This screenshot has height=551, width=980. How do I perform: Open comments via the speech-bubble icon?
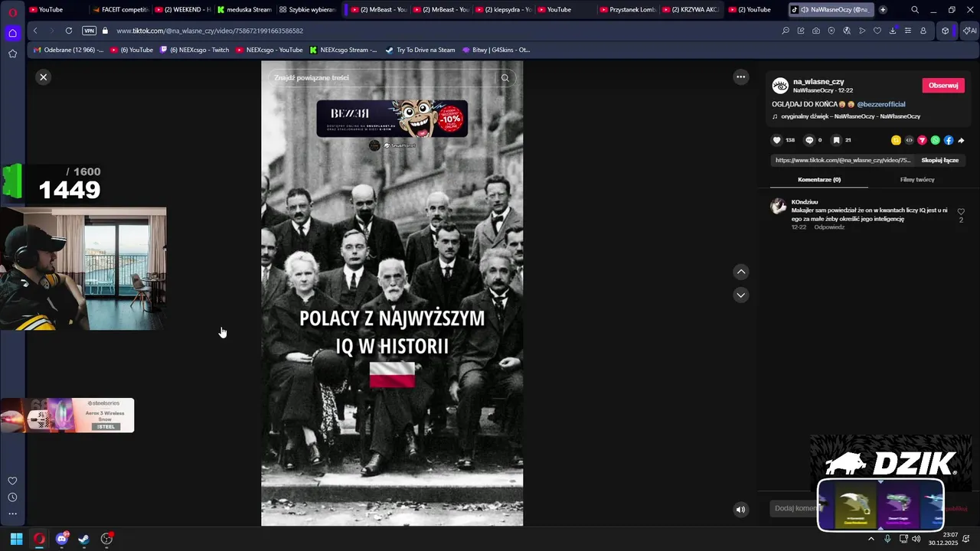coord(809,140)
